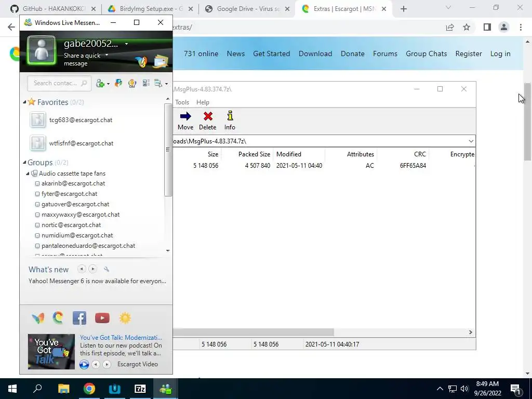Click the GM icon in Messenger toolbar
This screenshot has height=399, width=532.
point(132,83)
